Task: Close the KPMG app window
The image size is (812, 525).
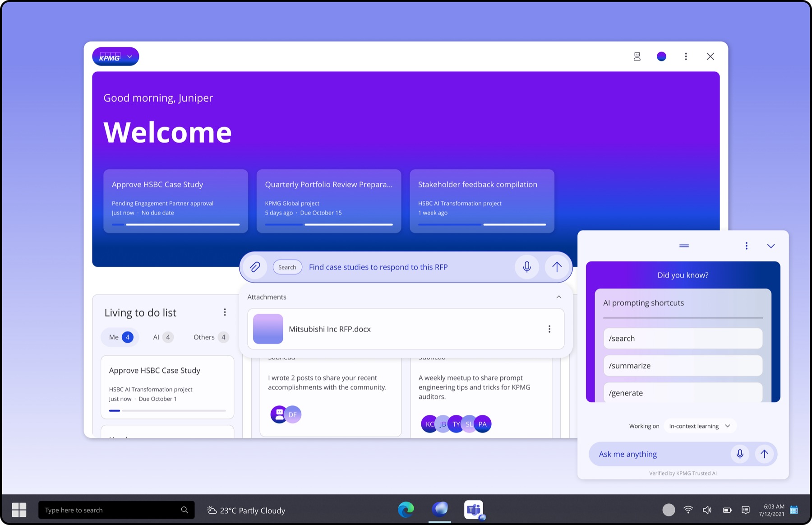Action: (x=710, y=56)
